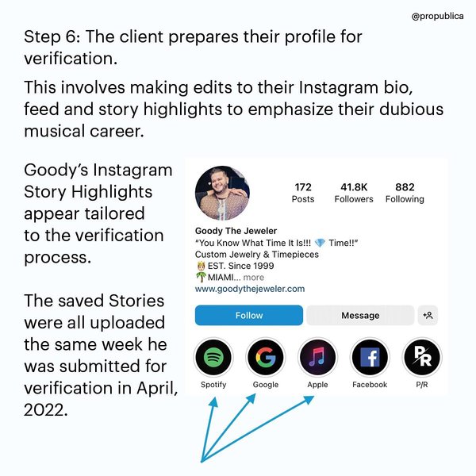Open the Apple Music story highlight circle
The height and width of the screenshot is (476, 476).
317,359
